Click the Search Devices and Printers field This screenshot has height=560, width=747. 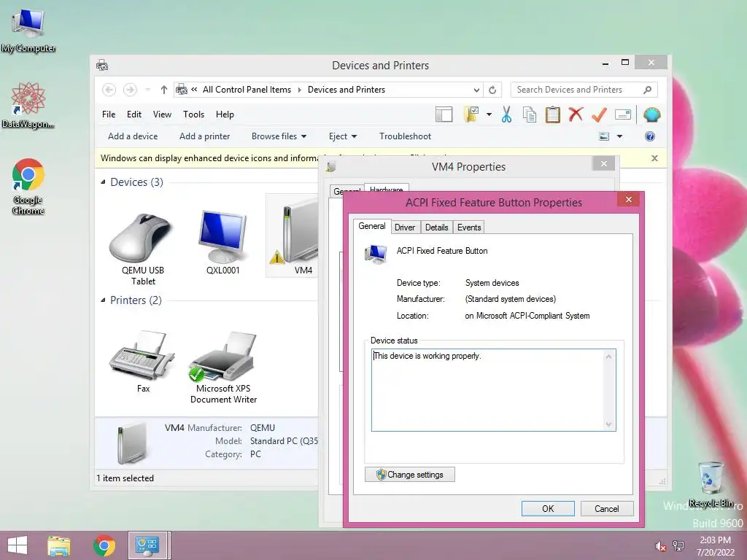pos(576,90)
